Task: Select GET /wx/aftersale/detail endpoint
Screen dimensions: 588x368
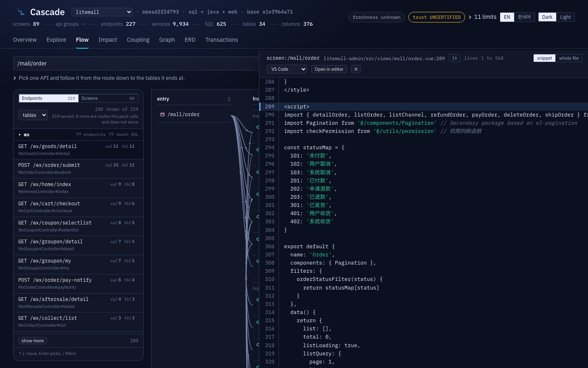Action: click(78, 303)
